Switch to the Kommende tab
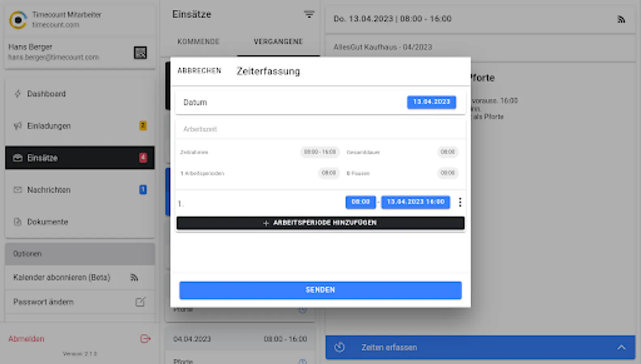 coord(198,42)
